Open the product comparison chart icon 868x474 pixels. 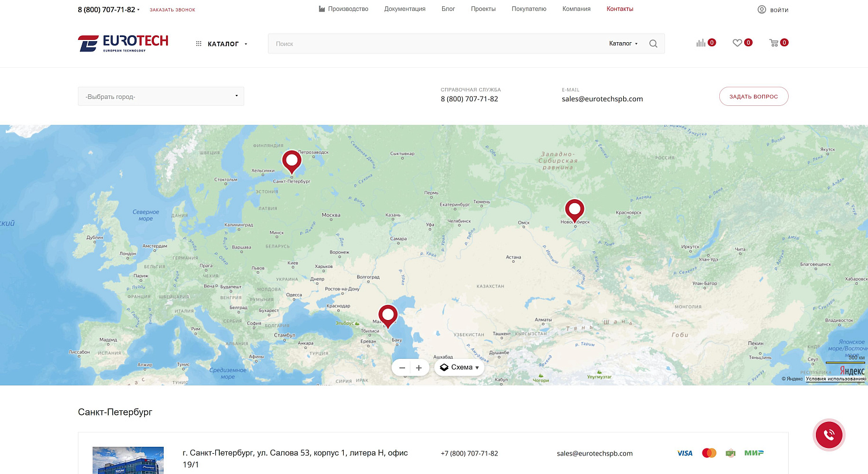tap(701, 43)
